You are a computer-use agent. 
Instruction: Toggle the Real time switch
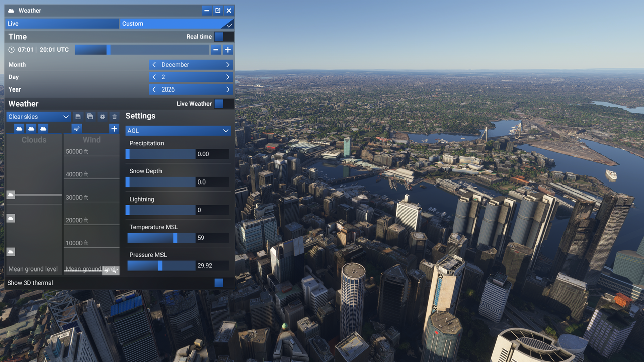coord(224,37)
